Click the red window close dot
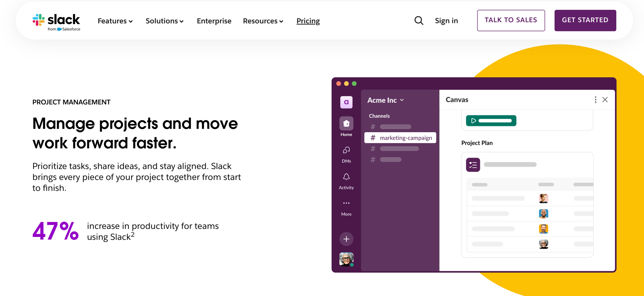644x296 pixels. [x=338, y=84]
